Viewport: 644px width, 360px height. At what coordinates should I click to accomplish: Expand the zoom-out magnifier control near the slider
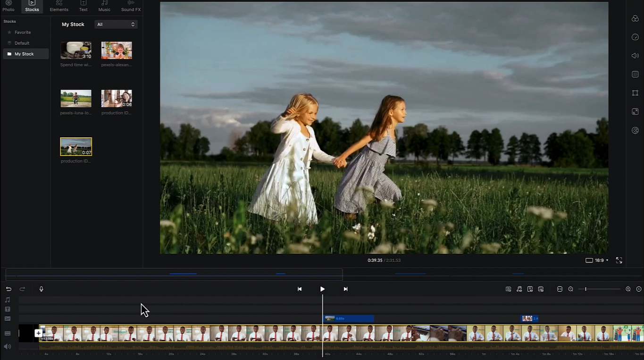[570, 289]
